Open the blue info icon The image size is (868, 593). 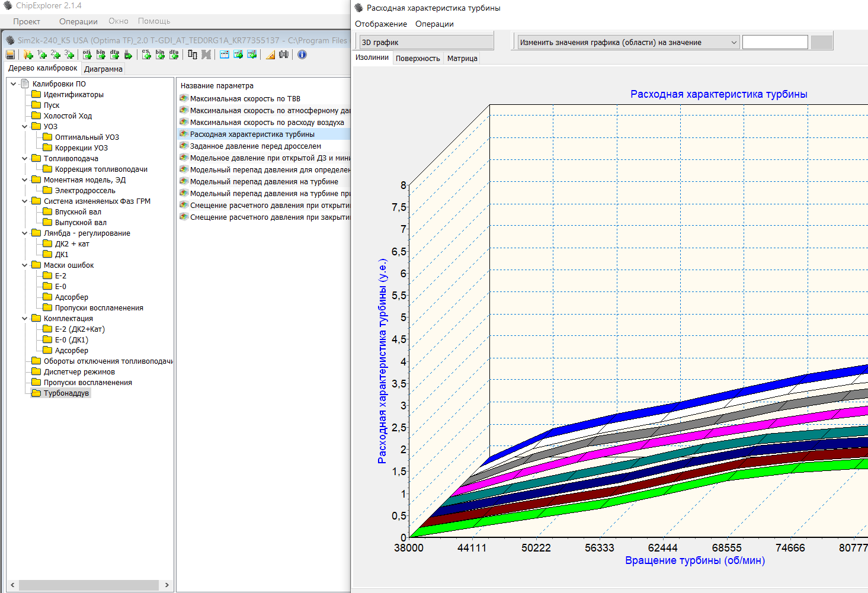(302, 55)
